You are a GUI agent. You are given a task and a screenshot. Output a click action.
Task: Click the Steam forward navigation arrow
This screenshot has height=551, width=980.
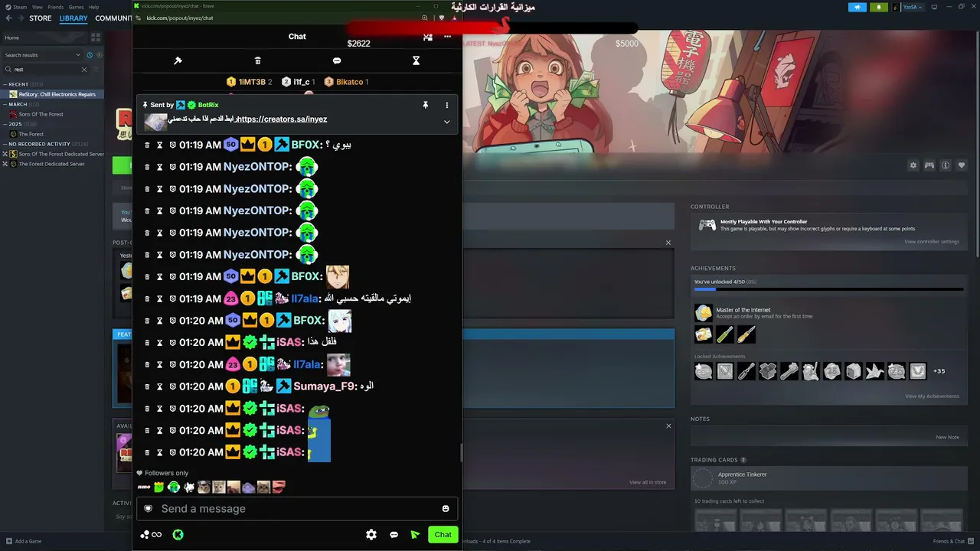20,18
